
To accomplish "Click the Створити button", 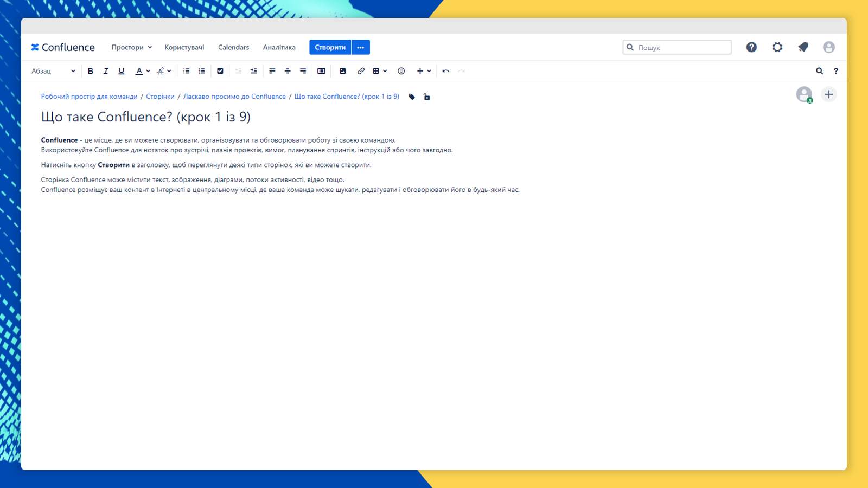I will (330, 47).
